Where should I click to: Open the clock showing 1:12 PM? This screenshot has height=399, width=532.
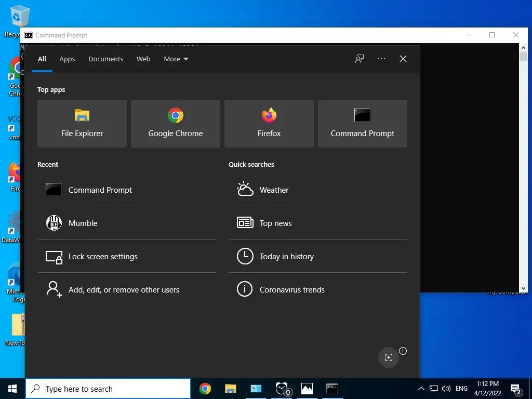tap(487, 389)
